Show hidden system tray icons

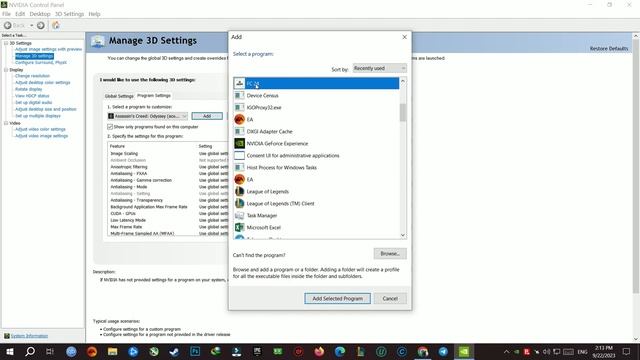click(x=507, y=351)
